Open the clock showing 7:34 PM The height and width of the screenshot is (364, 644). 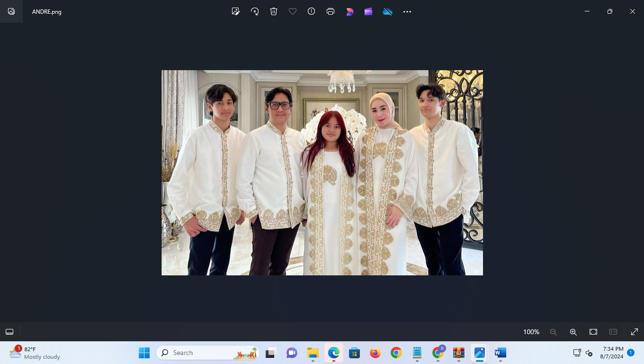click(x=612, y=353)
